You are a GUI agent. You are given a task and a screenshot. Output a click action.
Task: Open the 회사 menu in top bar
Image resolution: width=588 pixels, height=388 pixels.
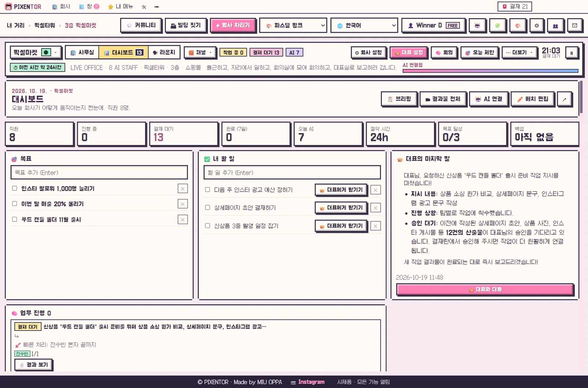click(61, 7)
